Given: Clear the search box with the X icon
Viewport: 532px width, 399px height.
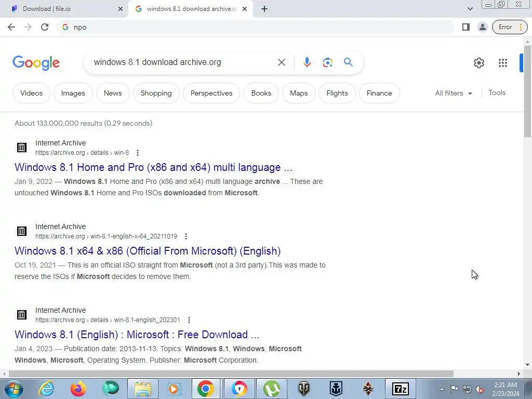Looking at the screenshot, I should [x=281, y=62].
